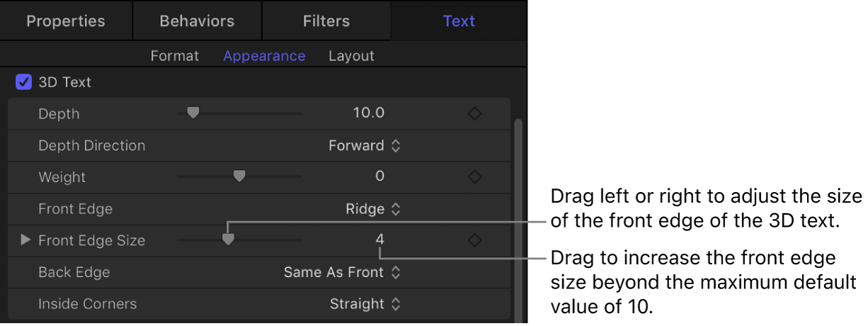Switch to the Behaviors tab
The width and height of the screenshot is (868, 326).
click(x=197, y=21)
